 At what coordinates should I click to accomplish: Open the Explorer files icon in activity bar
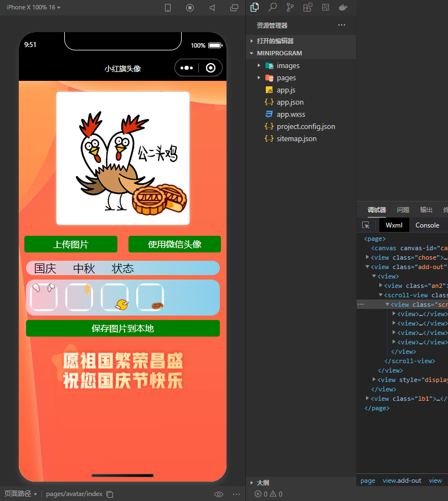(255, 7)
